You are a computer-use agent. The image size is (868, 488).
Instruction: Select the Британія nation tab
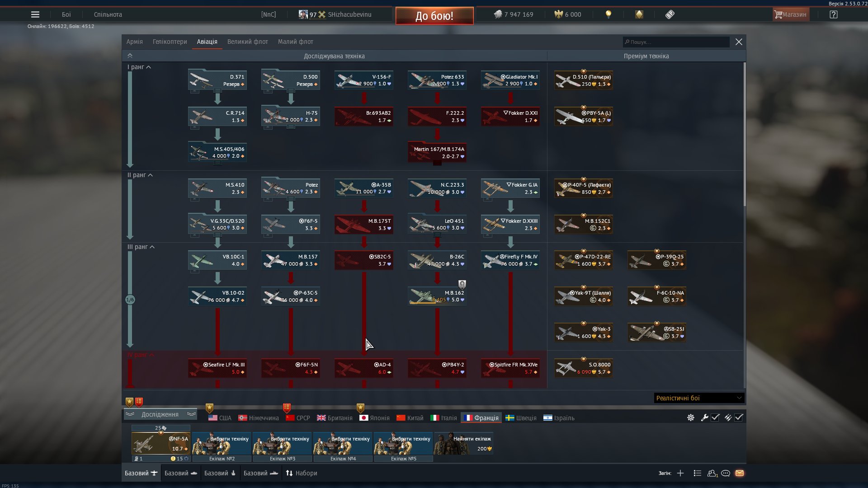(335, 418)
